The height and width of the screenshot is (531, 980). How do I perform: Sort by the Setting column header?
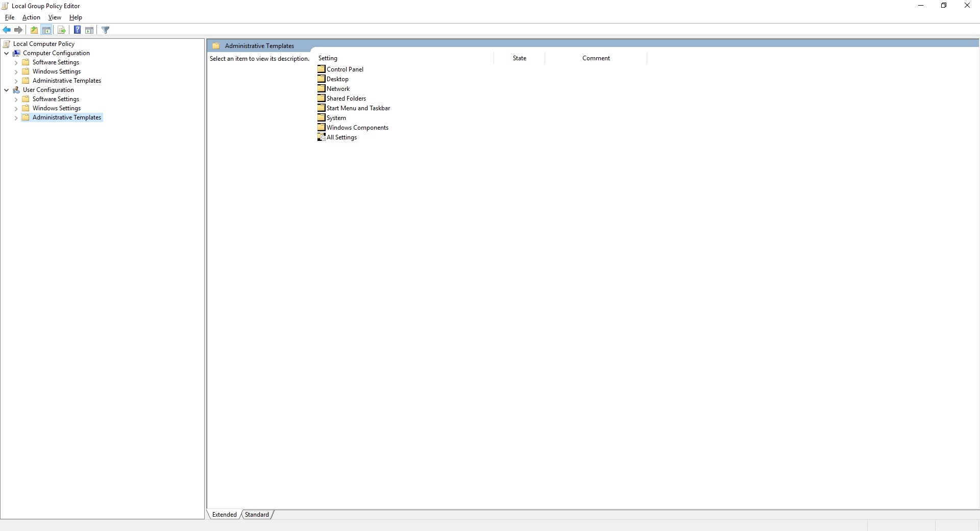click(x=405, y=58)
